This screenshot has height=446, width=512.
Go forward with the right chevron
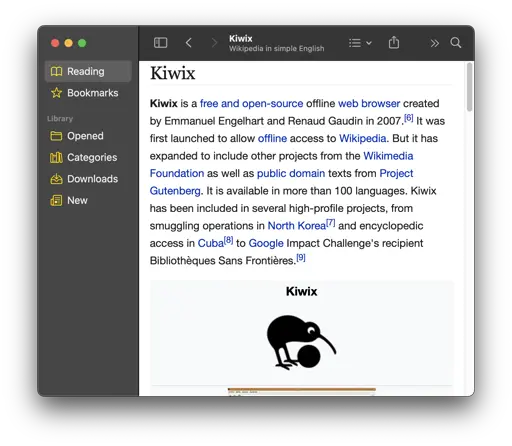214,43
